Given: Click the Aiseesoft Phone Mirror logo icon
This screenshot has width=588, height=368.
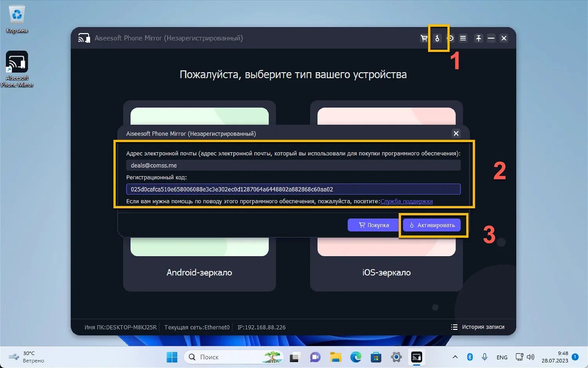Looking at the screenshot, I should (84, 38).
